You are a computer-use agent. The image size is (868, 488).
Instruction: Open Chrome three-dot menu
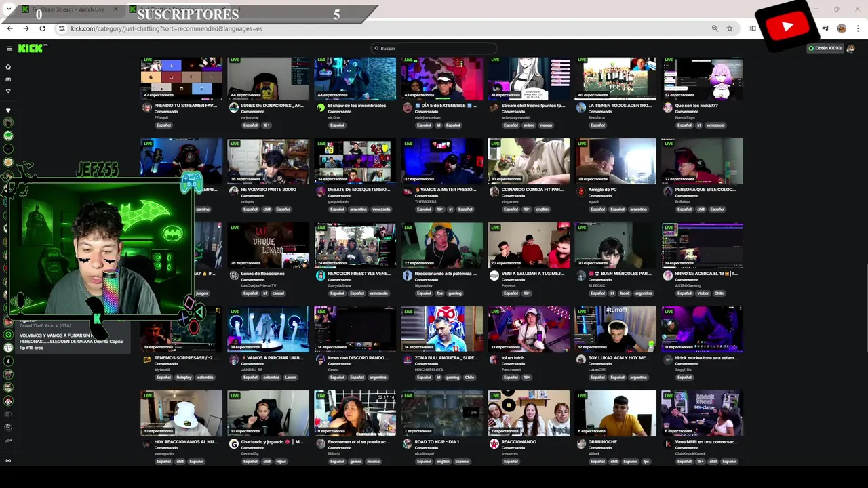[858, 28]
